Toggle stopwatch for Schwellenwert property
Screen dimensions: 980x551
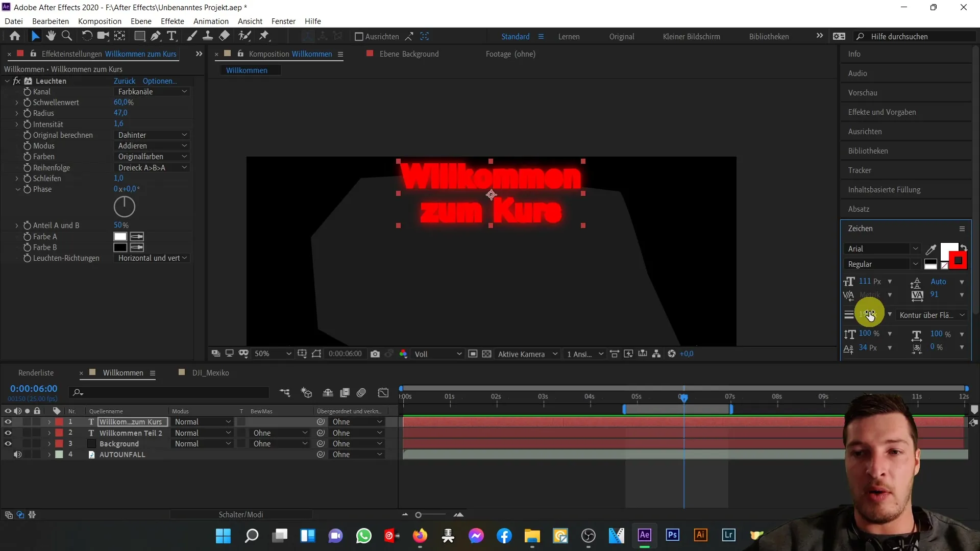pyautogui.click(x=27, y=103)
